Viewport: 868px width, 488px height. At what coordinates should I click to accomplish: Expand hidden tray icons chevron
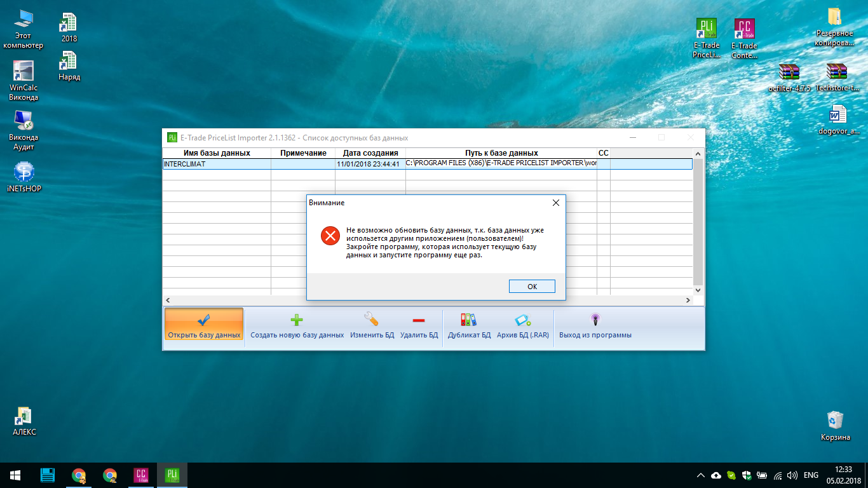pos(701,475)
